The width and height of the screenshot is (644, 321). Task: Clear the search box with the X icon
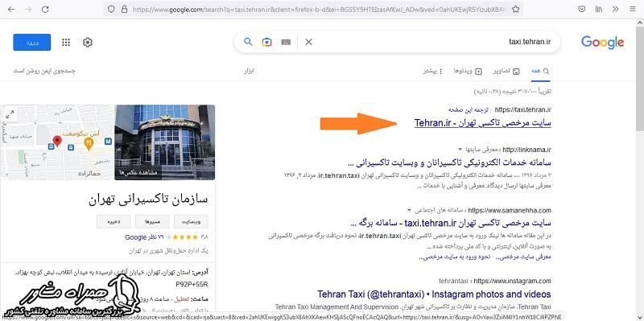[x=309, y=42]
